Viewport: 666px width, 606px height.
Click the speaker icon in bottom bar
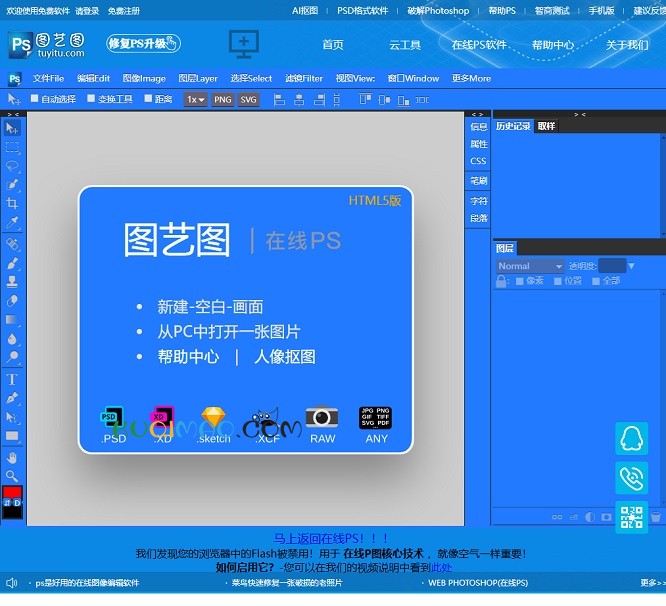click(x=11, y=583)
